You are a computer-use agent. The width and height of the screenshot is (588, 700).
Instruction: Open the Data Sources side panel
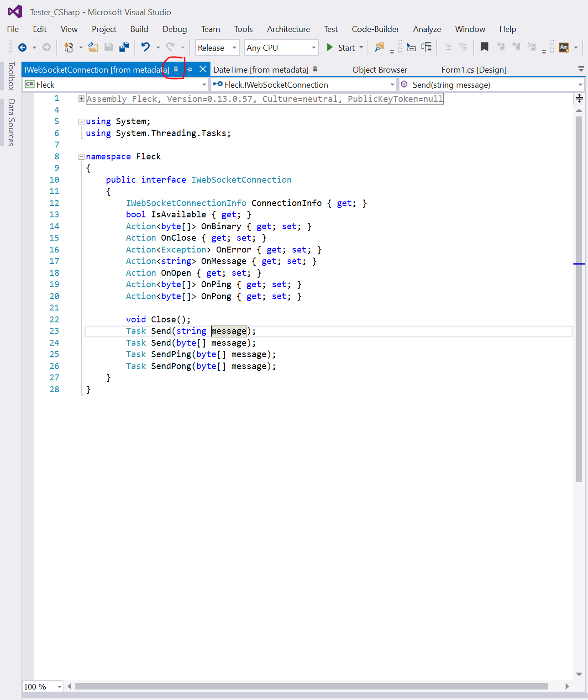coord(11,122)
